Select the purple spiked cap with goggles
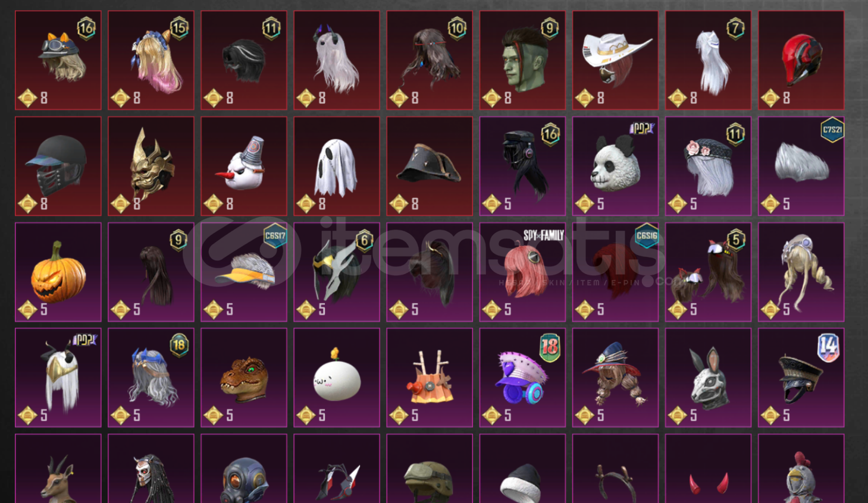 pos(522,378)
